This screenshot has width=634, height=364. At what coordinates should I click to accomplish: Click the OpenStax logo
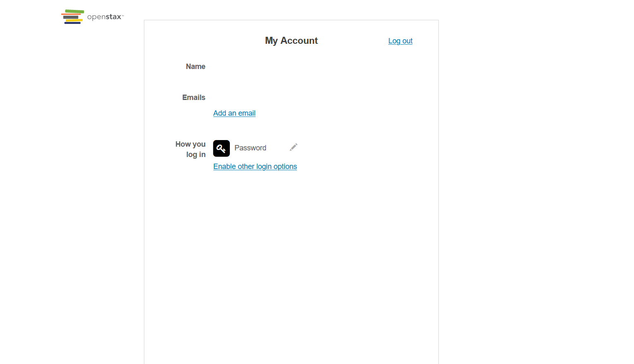[x=93, y=17]
